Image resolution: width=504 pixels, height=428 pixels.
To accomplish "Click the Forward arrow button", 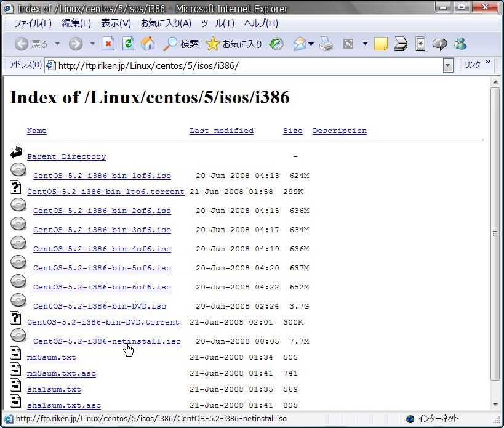I will click(x=76, y=44).
